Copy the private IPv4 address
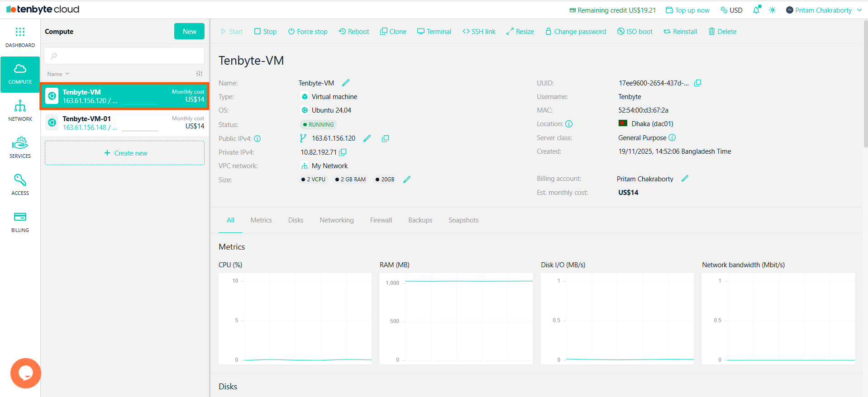The width and height of the screenshot is (868, 397). pyautogui.click(x=343, y=152)
